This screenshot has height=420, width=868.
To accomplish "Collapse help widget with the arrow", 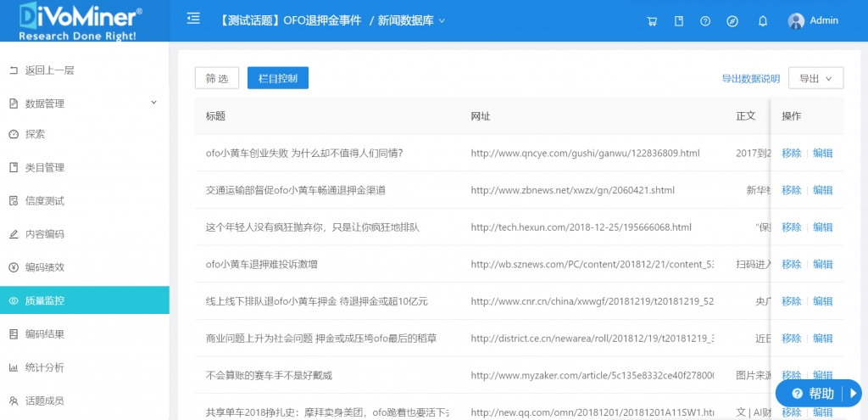I will (x=853, y=394).
